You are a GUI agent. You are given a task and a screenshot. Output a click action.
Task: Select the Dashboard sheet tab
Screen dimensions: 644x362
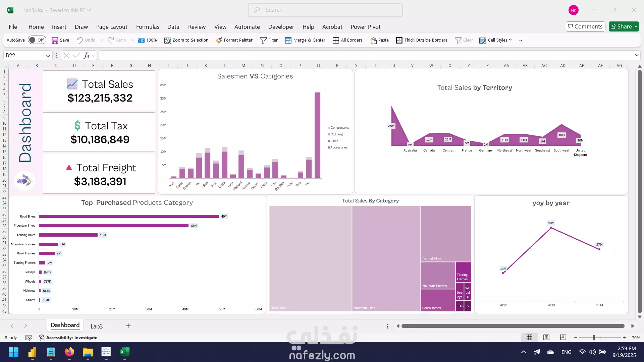pyautogui.click(x=65, y=325)
